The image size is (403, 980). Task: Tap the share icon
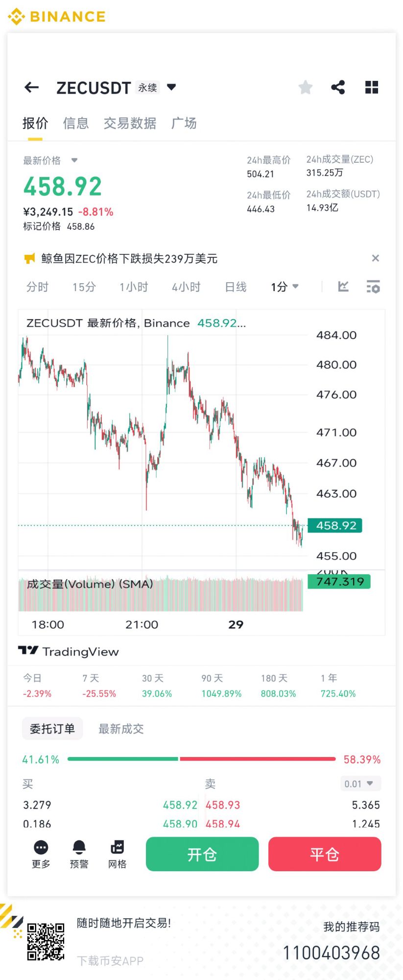tap(338, 88)
